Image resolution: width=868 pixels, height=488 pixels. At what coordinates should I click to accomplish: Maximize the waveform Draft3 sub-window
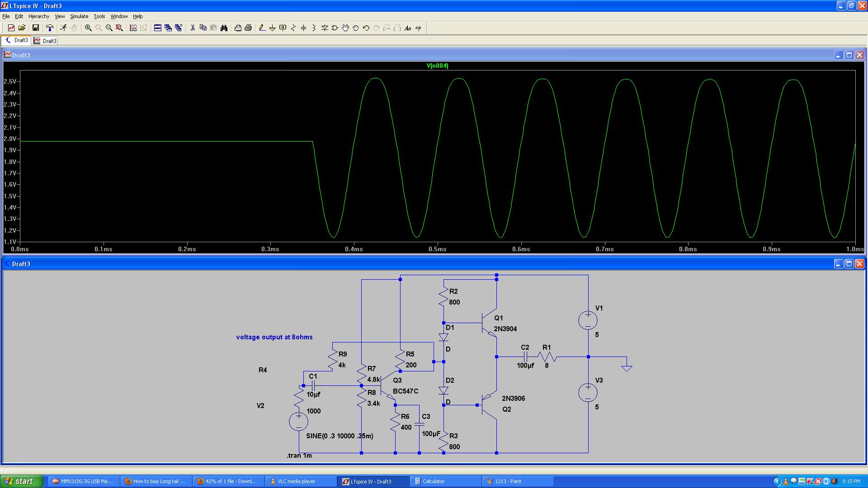849,55
